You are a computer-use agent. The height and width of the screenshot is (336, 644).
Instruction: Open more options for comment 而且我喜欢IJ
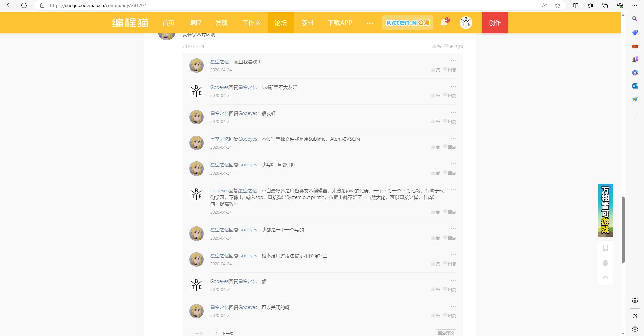pyautogui.click(x=453, y=61)
